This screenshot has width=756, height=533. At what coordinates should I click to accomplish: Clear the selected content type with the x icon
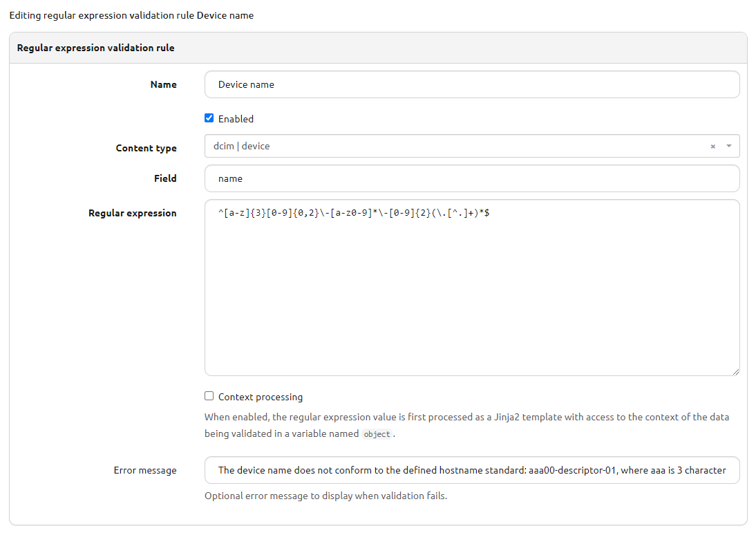coord(712,146)
